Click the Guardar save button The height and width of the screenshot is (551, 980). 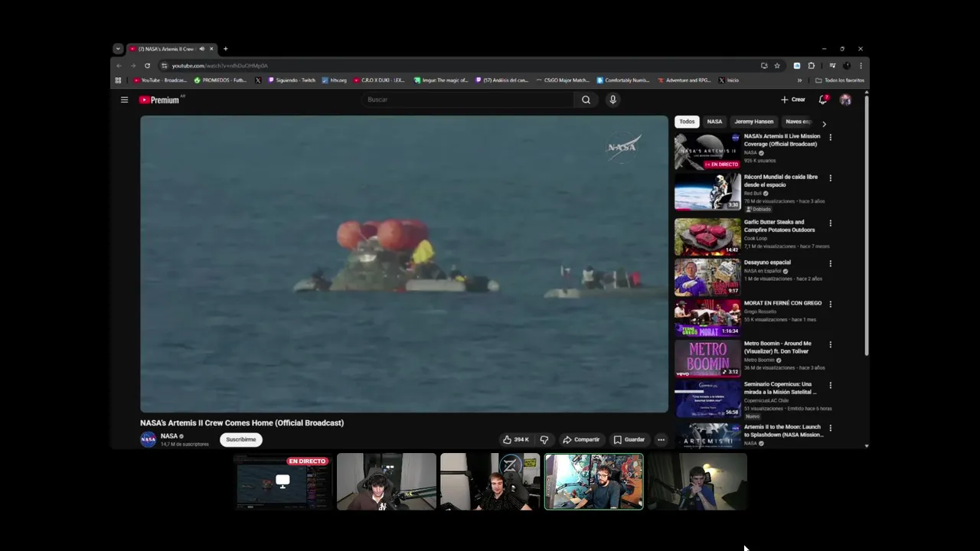pos(629,439)
